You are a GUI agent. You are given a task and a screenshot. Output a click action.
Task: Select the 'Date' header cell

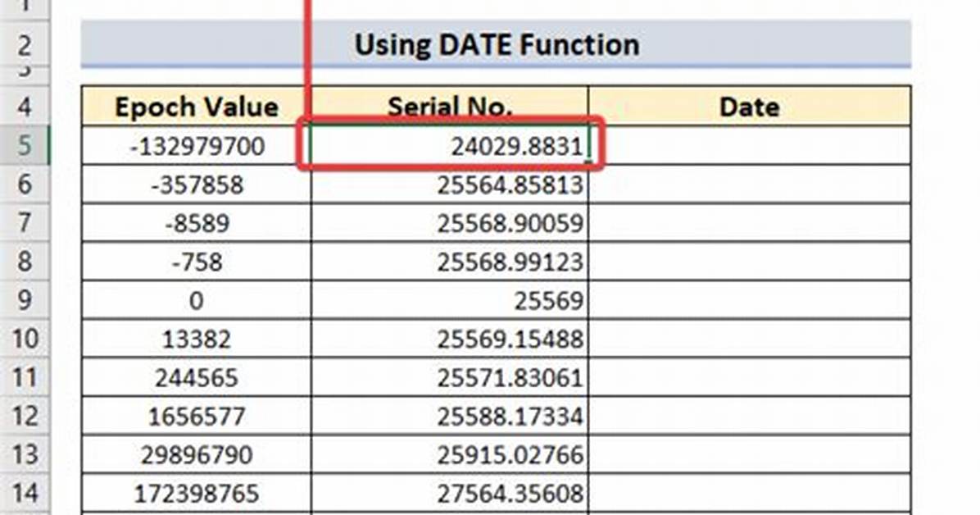coord(750,107)
